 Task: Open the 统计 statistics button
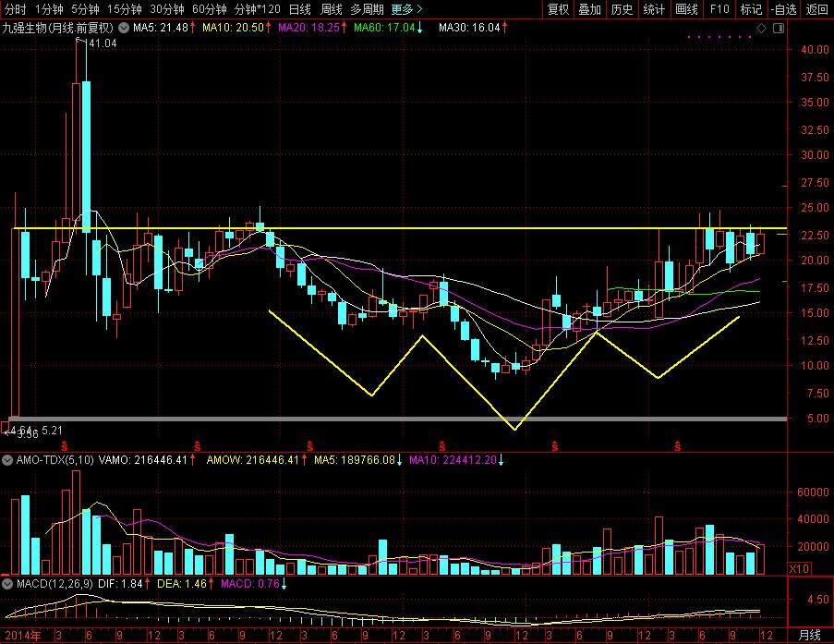click(654, 9)
